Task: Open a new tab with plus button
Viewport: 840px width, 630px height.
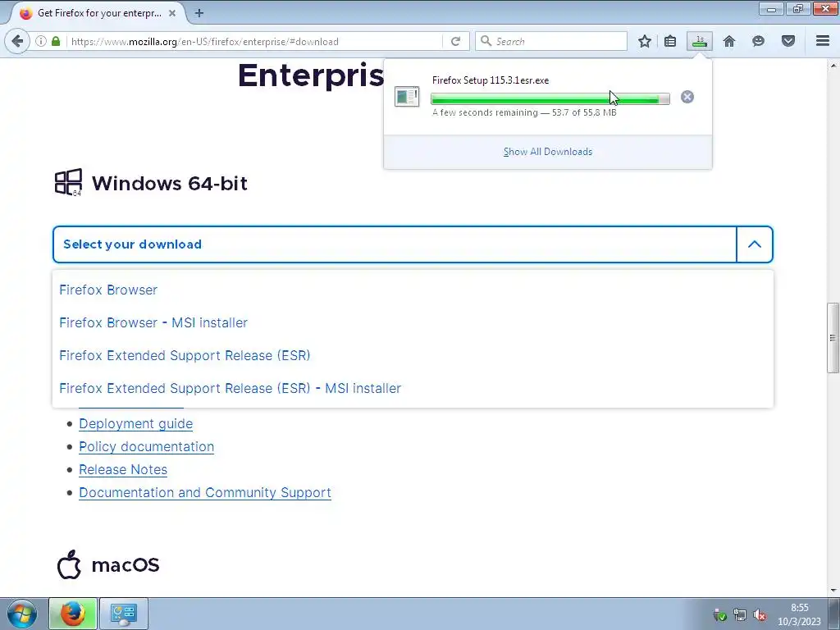Action: [x=199, y=13]
